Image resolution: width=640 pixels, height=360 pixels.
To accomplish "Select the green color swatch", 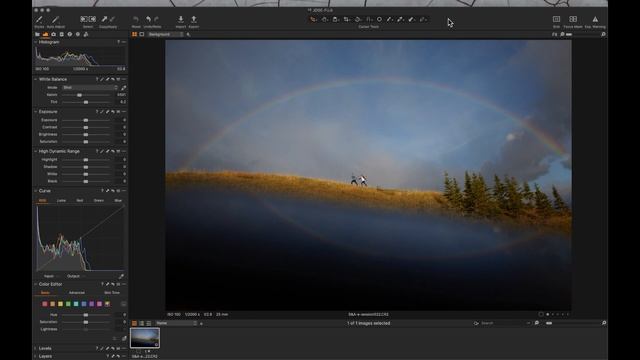I will pos(68,304).
